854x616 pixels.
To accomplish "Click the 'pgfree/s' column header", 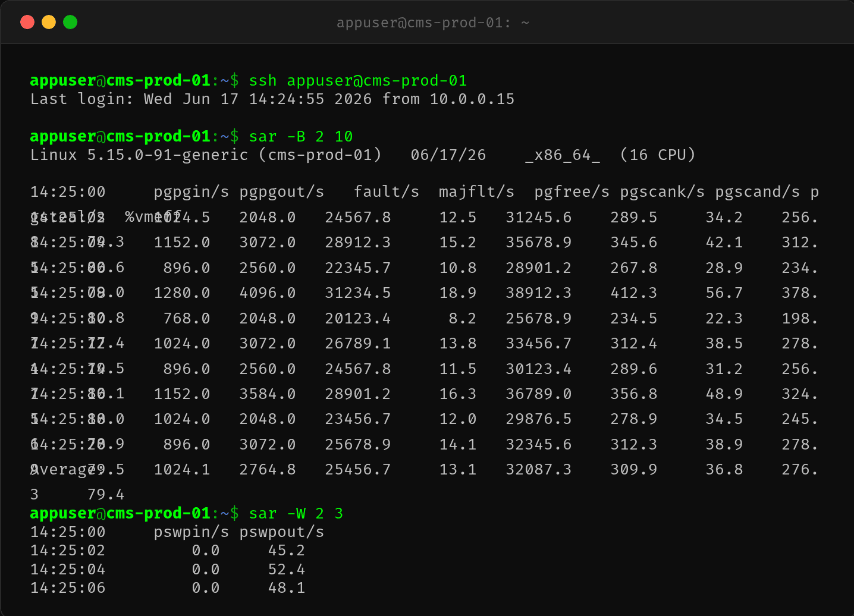I will pyautogui.click(x=572, y=191).
